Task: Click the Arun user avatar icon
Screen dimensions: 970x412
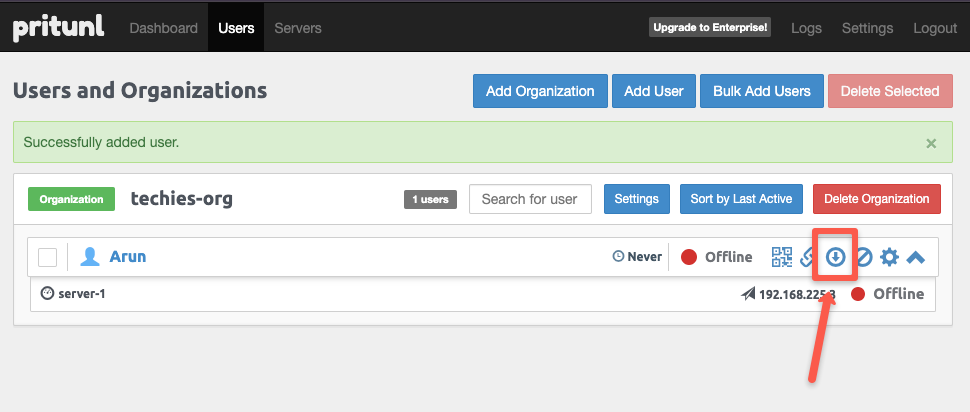Action: [90, 257]
